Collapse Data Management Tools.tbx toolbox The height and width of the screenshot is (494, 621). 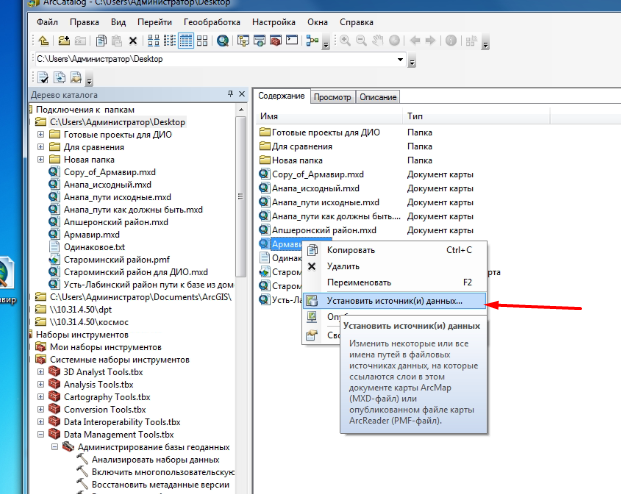40,434
